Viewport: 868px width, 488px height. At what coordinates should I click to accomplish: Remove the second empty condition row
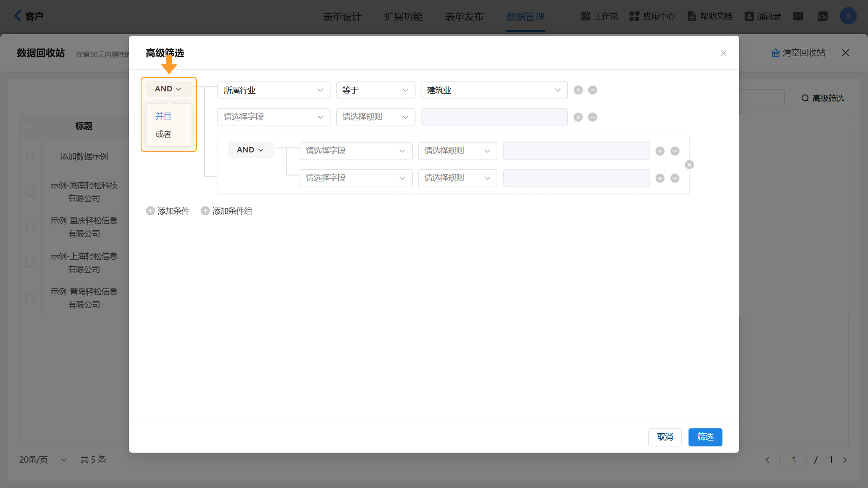[x=593, y=117]
